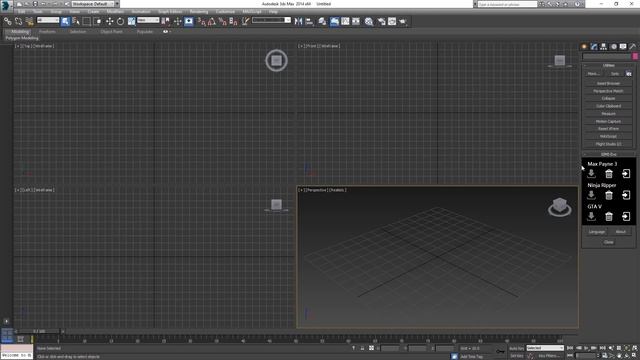Activate the Select and Rotate tool

pos(120,21)
